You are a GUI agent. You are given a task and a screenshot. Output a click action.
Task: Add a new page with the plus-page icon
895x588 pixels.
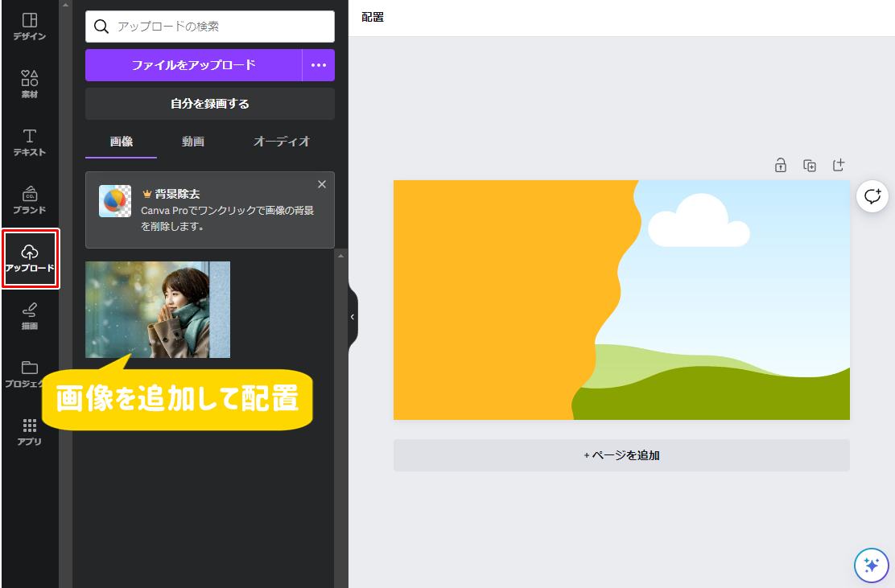839,165
